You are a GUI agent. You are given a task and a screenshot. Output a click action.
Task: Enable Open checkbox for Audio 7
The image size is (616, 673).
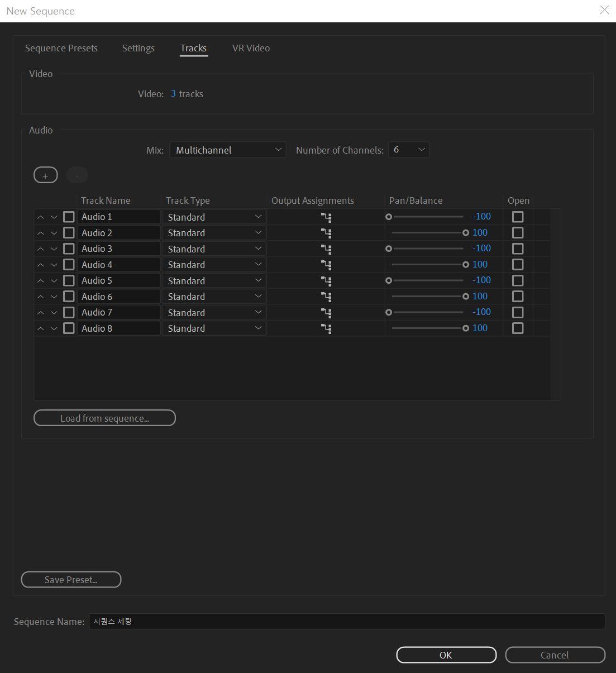(x=518, y=312)
